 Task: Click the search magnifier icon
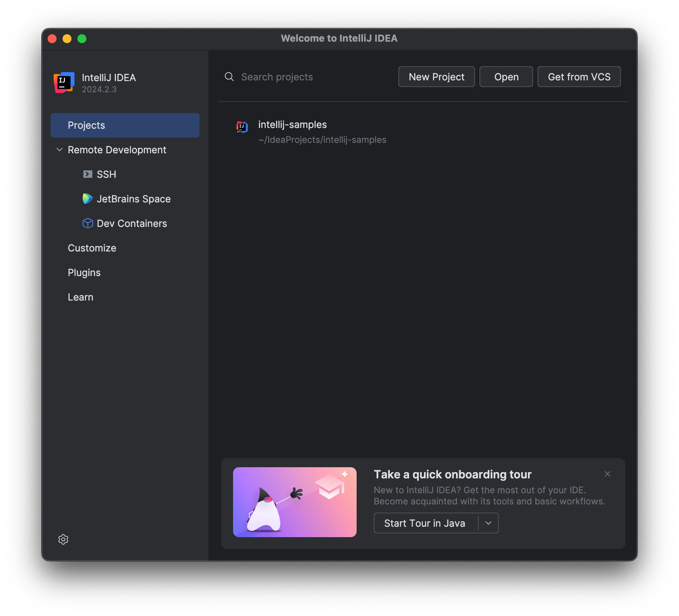(x=229, y=77)
